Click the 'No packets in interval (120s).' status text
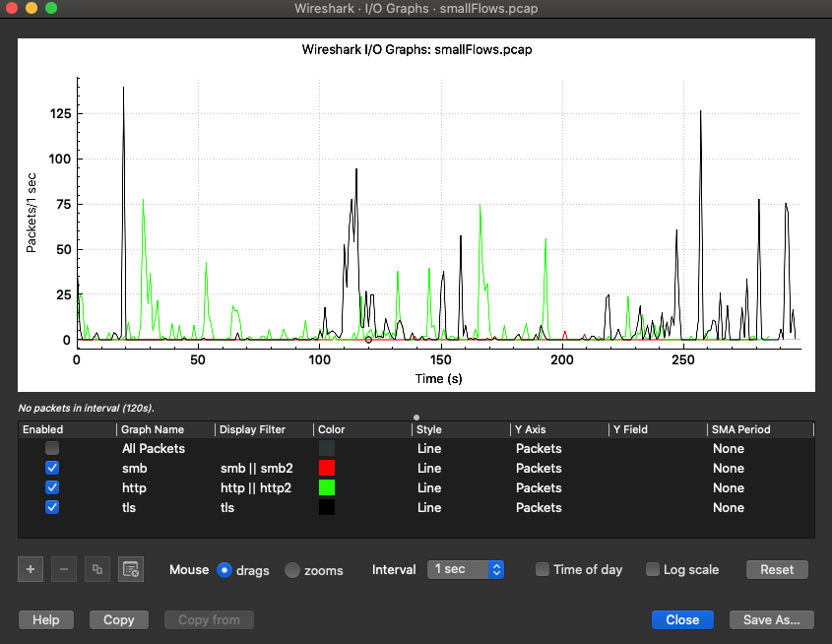832x644 pixels. (86, 408)
